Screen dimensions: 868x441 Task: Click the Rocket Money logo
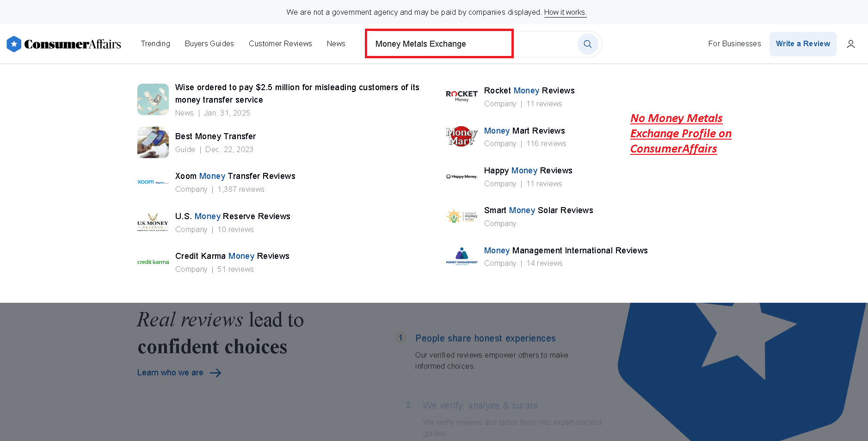(462, 97)
